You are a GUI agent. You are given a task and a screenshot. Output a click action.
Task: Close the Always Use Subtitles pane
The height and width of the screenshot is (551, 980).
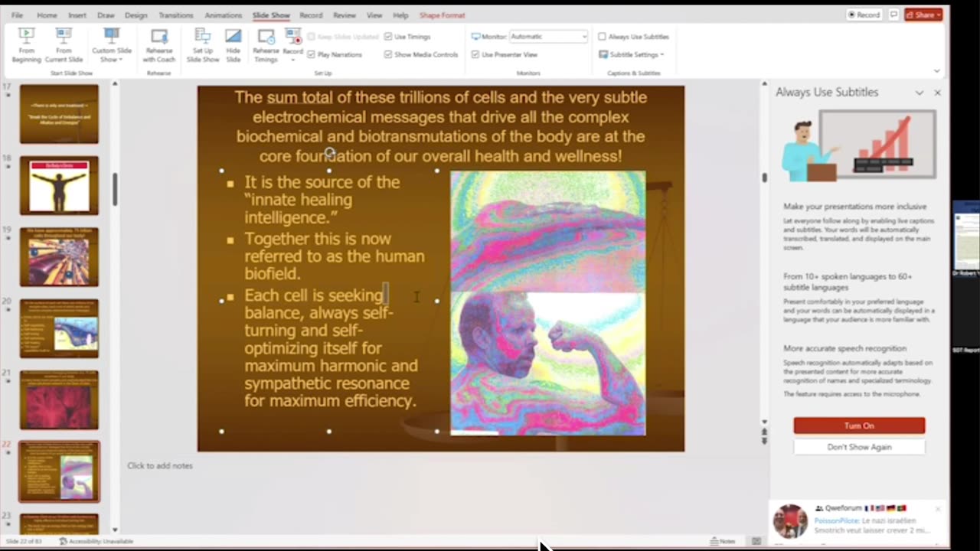pos(937,93)
